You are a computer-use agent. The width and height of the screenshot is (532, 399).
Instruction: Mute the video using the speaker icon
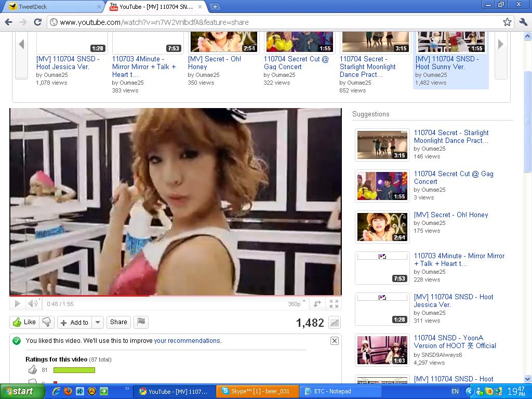pyautogui.click(x=33, y=303)
